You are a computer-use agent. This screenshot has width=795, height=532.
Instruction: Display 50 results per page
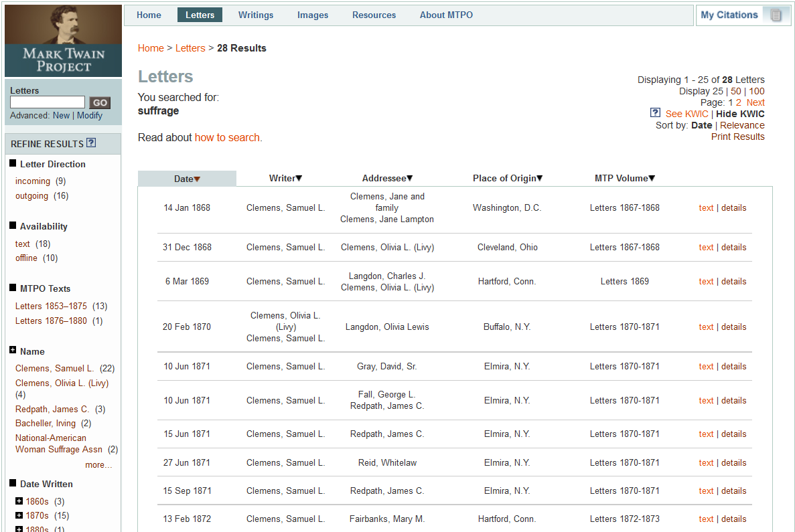click(735, 91)
